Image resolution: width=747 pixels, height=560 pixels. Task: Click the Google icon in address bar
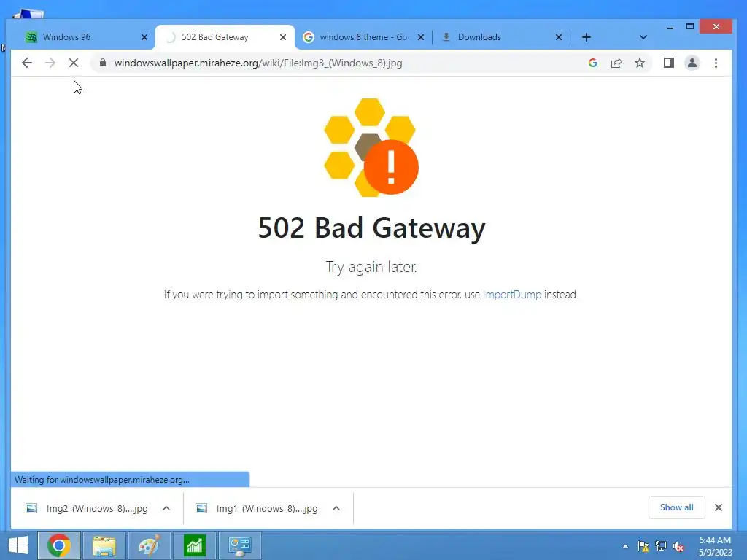[x=593, y=63]
